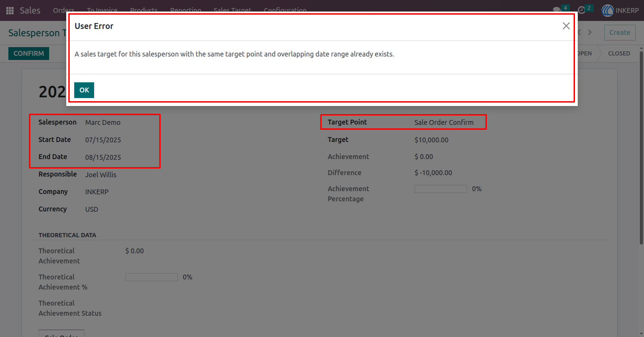Click Theoretical Achievement % progress bar
This screenshot has height=337, width=644.
point(151,277)
